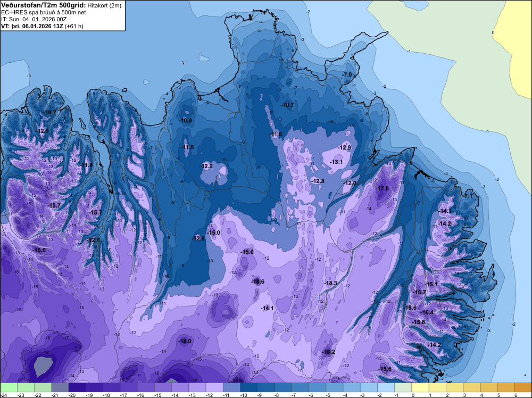This screenshot has height=398, width=532.
Task: Click the line "EC-HRES spá brúuð á 500m net"
Action: point(44,12)
